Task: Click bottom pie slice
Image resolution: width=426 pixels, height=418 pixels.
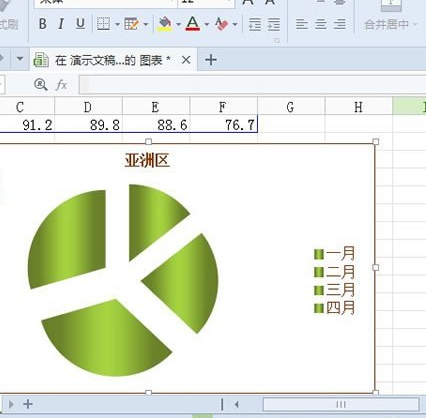Action: [110, 340]
